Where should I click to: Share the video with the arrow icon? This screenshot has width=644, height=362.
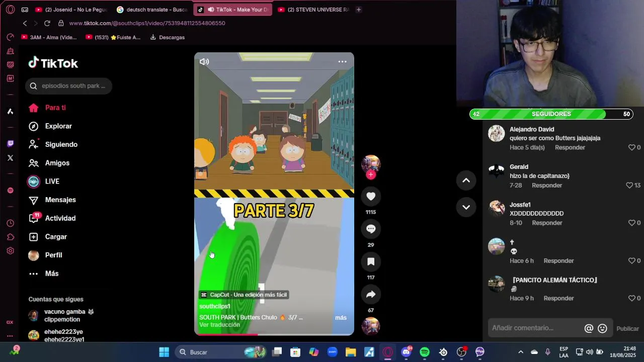371,294
